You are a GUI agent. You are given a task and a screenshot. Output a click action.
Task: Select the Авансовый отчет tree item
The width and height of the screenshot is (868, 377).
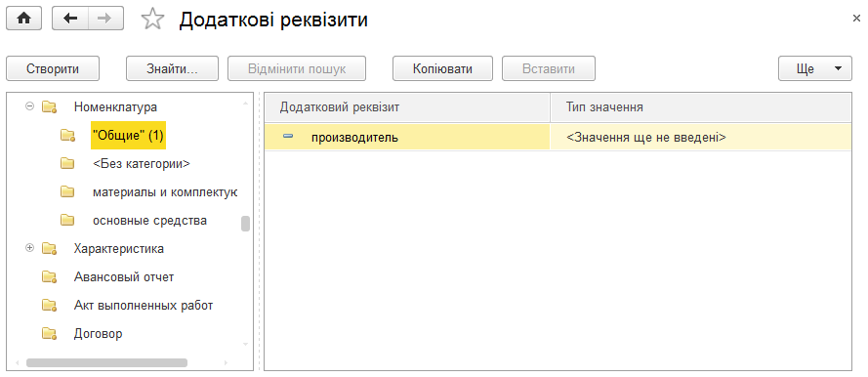[123, 276]
